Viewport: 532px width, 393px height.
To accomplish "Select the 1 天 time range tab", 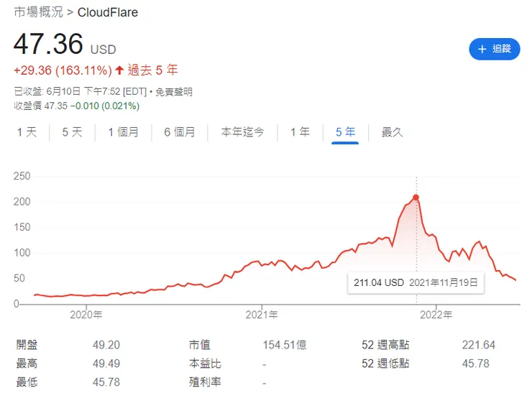I will coord(27,132).
